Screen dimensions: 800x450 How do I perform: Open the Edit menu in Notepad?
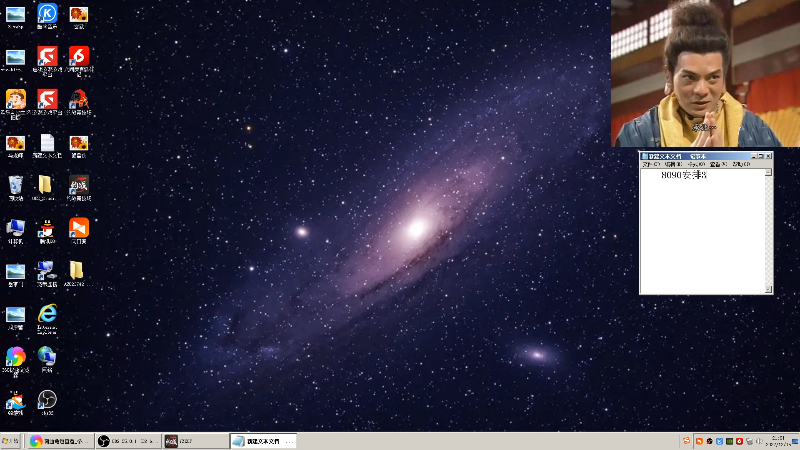pos(673,164)
